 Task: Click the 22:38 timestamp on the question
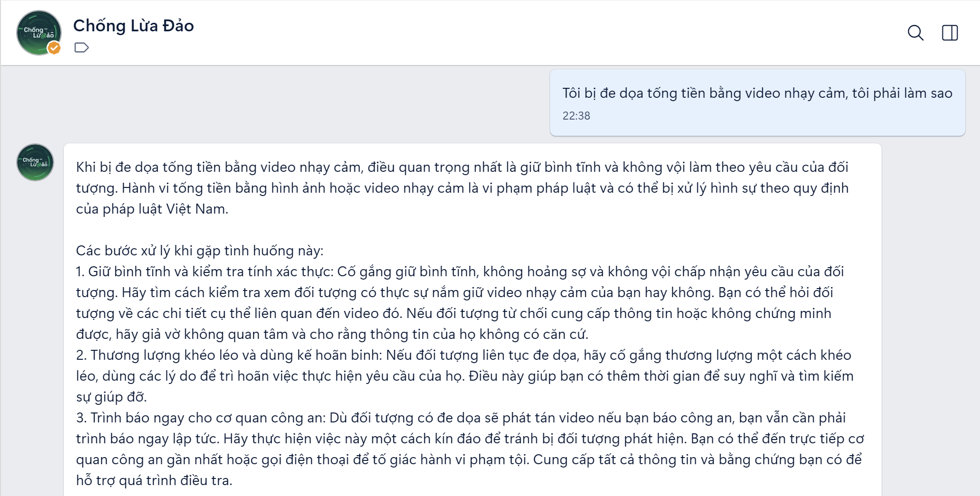click(575, 115)
